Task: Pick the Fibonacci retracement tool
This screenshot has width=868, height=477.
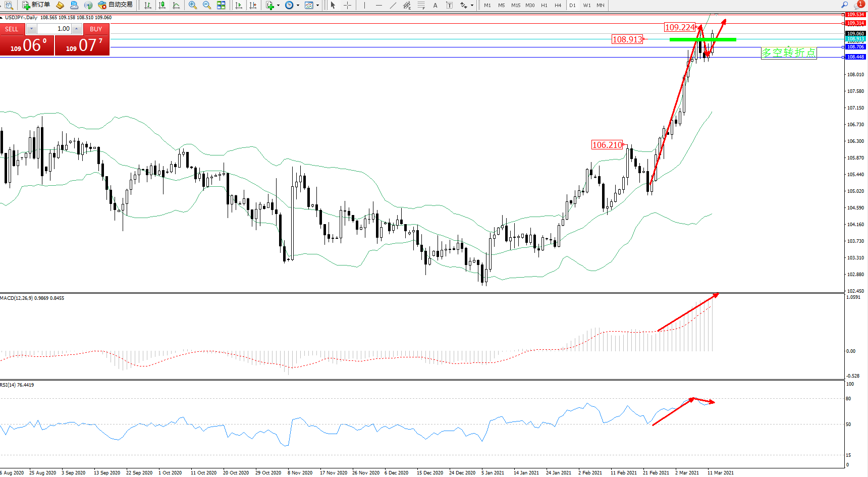Action: pos(421,5)
